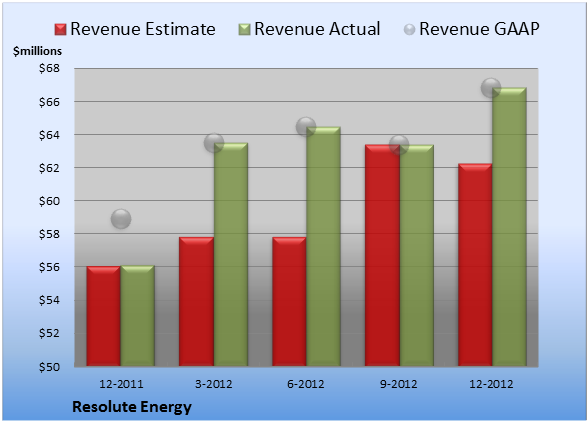
Task: Click the '3-2012' x-axis label
Action: pos(214,384)
